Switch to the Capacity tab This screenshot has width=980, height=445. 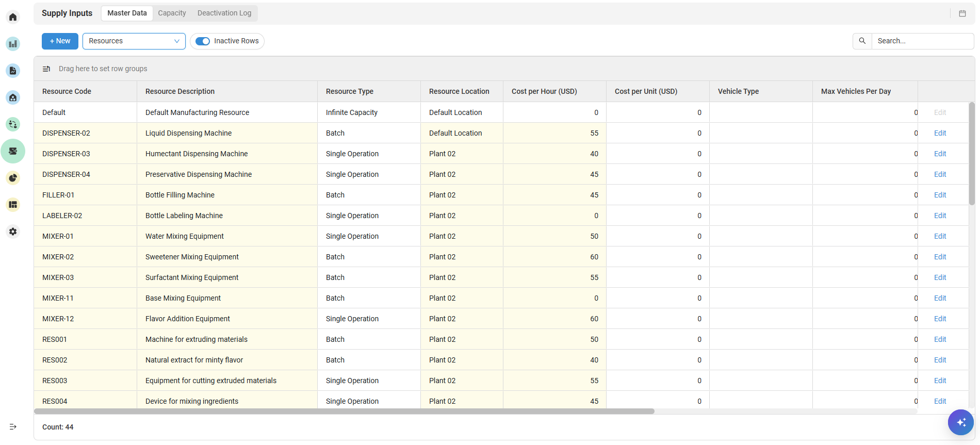(x=172, y=13)
